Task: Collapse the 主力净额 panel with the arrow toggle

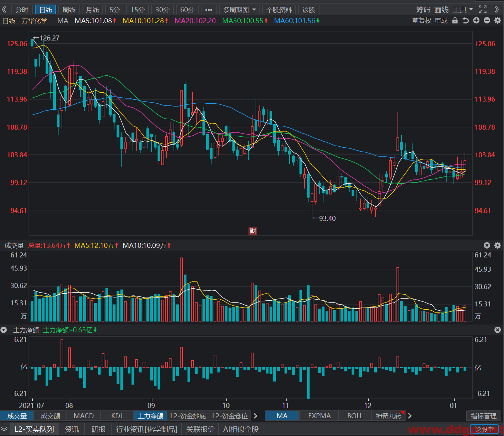Action: 4,330
